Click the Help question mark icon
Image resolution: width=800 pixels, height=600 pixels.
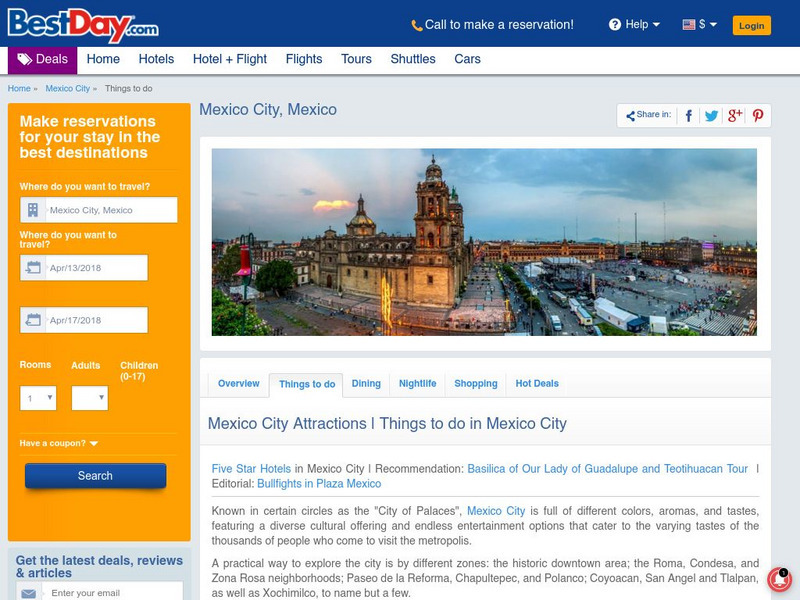[x=615, y=24]
